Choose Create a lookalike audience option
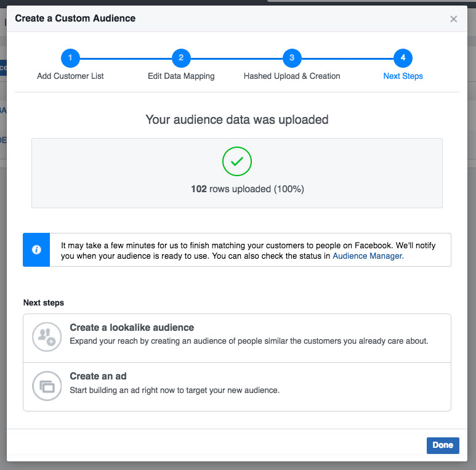The height and width of the screenshot is (470, 476). click(x=237, y=338)
